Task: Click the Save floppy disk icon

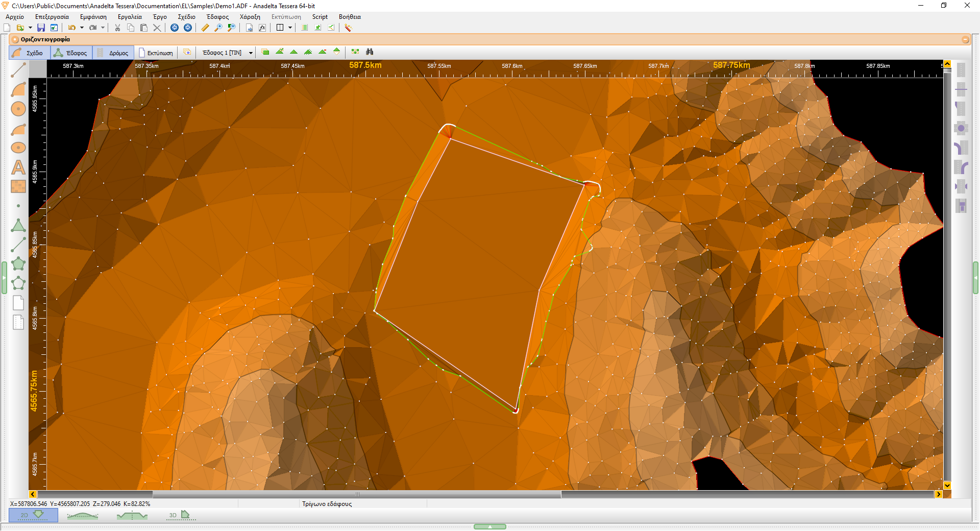Action: click(x=41, y=28)
